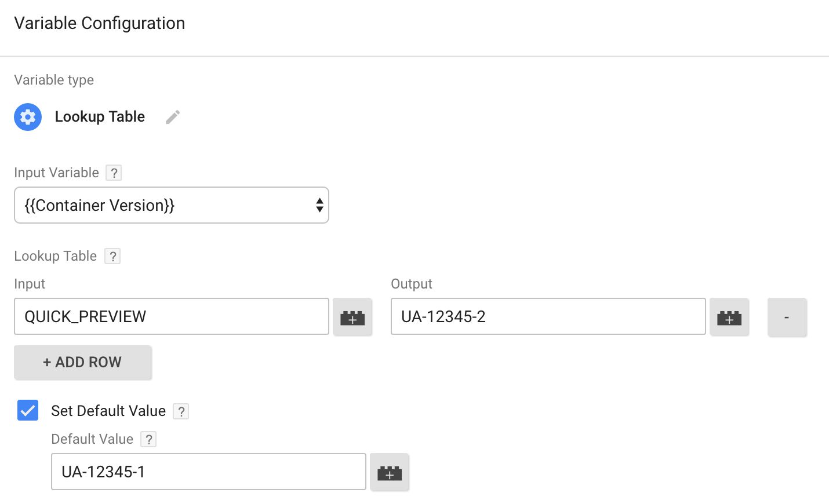The height and width of the screenshot is (504, 829).
Task: Click into the UA-12345-1 default value field
Action: pyautogui.click(x=209, y=472)
